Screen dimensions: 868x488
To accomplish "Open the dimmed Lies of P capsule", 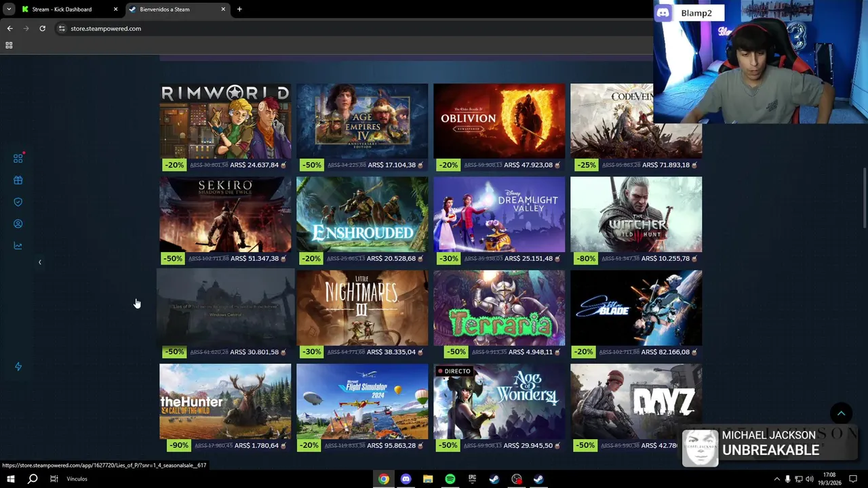I will [x=225, y=308].
